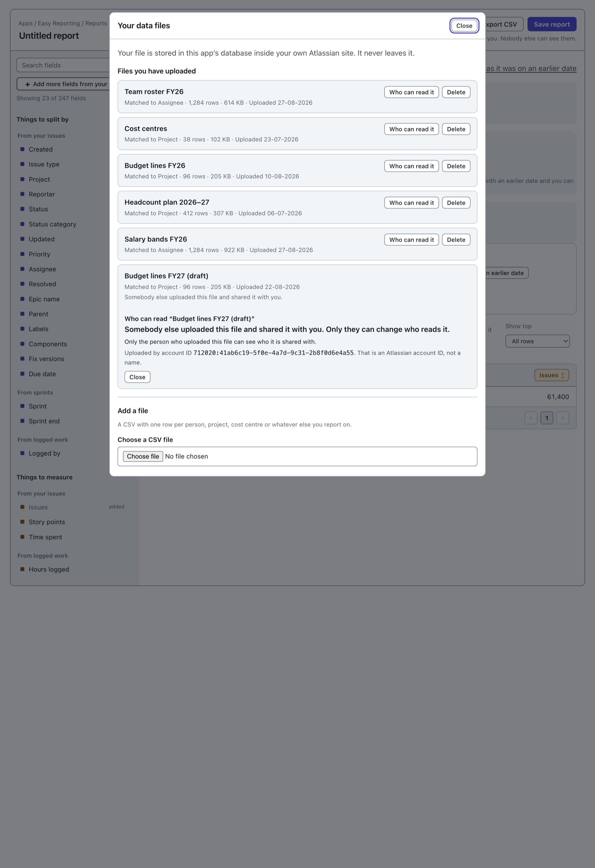595x868 pixels.
Task: Sort by the Issues column header
Action: point(551,375)
